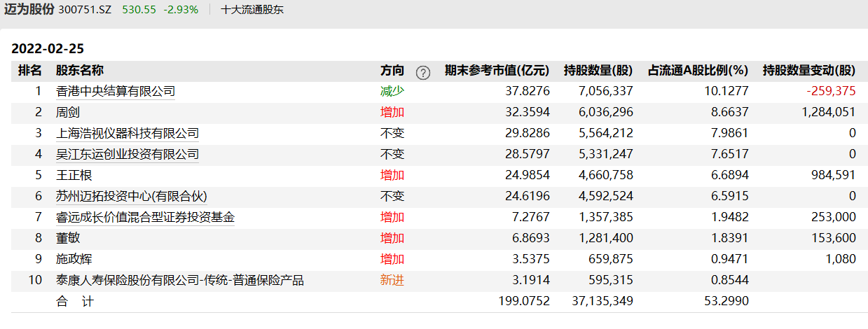868x329 pixels.
Task: Sort by 期末参考市值(亿元) column header
Action: pos(497,71)
